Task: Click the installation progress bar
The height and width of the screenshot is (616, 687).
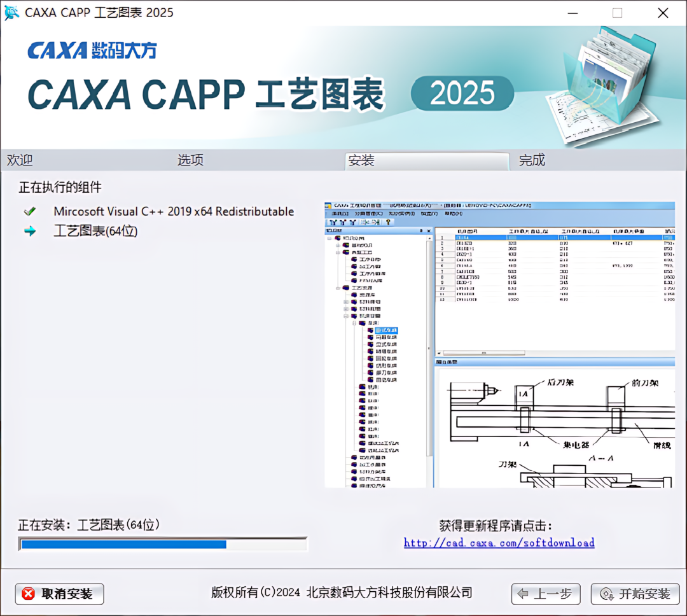Action: (163, 544)
